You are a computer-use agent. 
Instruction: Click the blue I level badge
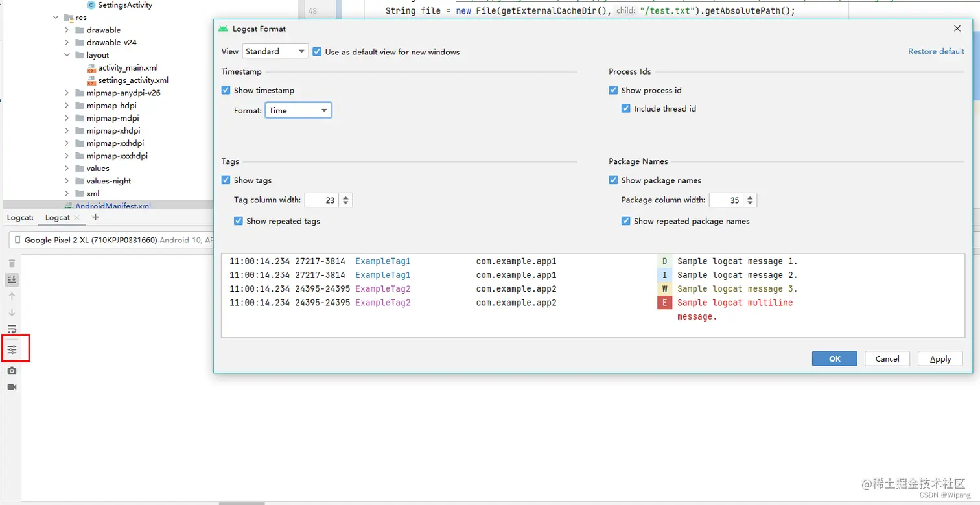click(x=664, y=275)
